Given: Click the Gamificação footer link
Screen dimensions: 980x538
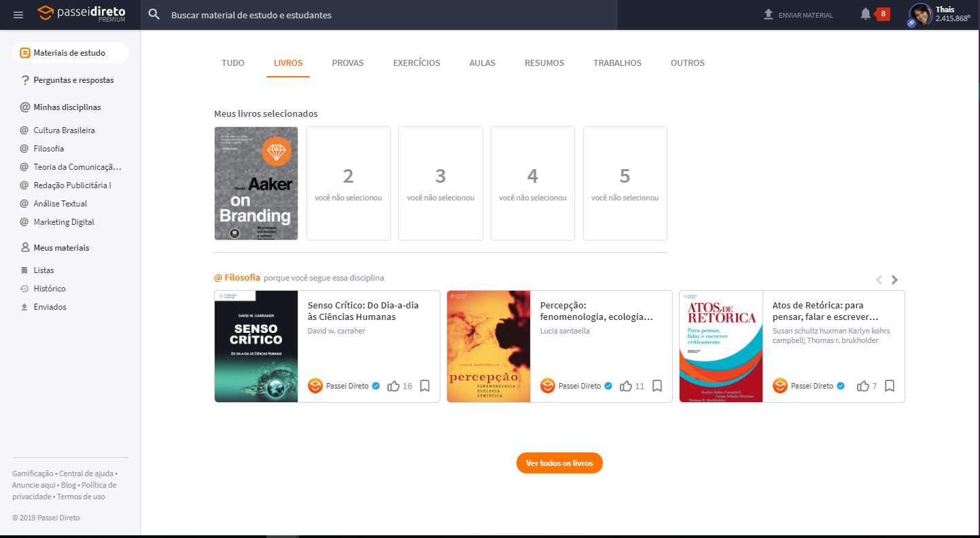Looking at the screenshot, I should 33,473.
